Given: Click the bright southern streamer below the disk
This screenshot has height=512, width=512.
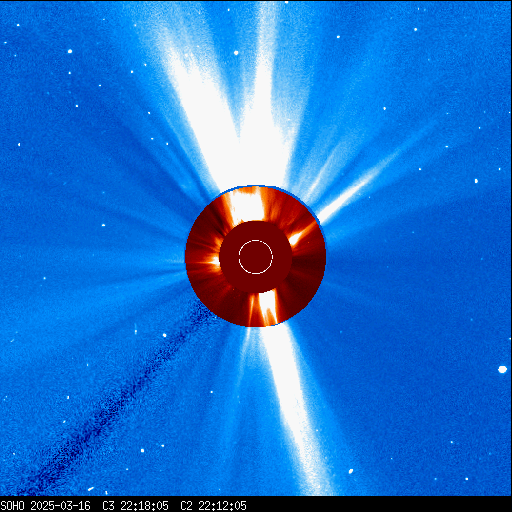Looking at the screenshot, I should coord(293,400).
